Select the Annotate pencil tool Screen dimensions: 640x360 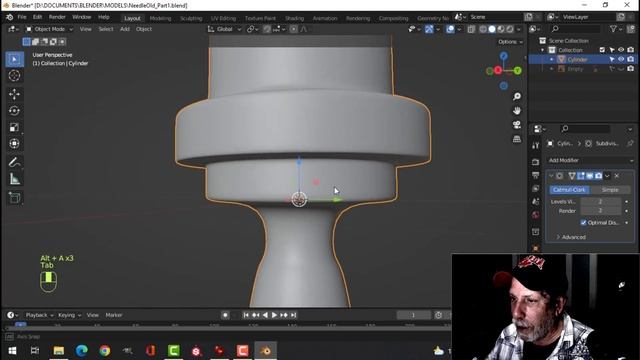(x=14, y=162)
